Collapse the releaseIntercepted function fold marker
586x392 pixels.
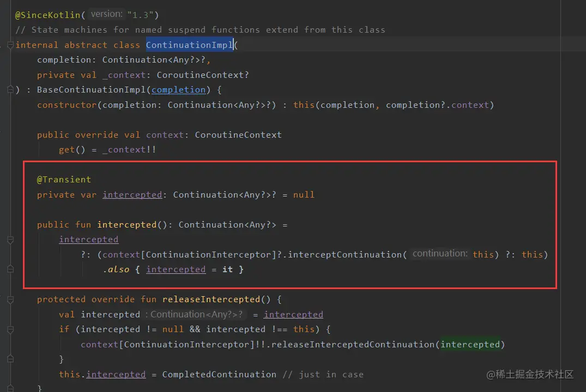pos(10,299)
